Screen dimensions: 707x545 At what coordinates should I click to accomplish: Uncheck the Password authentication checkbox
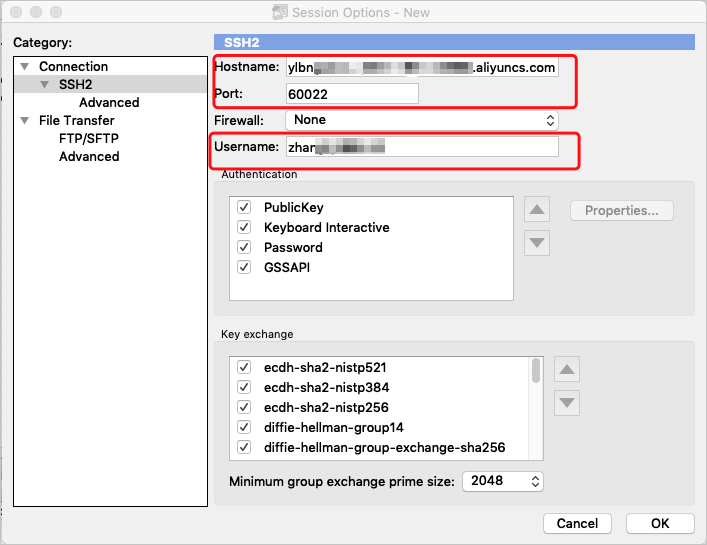pos(244,247)
